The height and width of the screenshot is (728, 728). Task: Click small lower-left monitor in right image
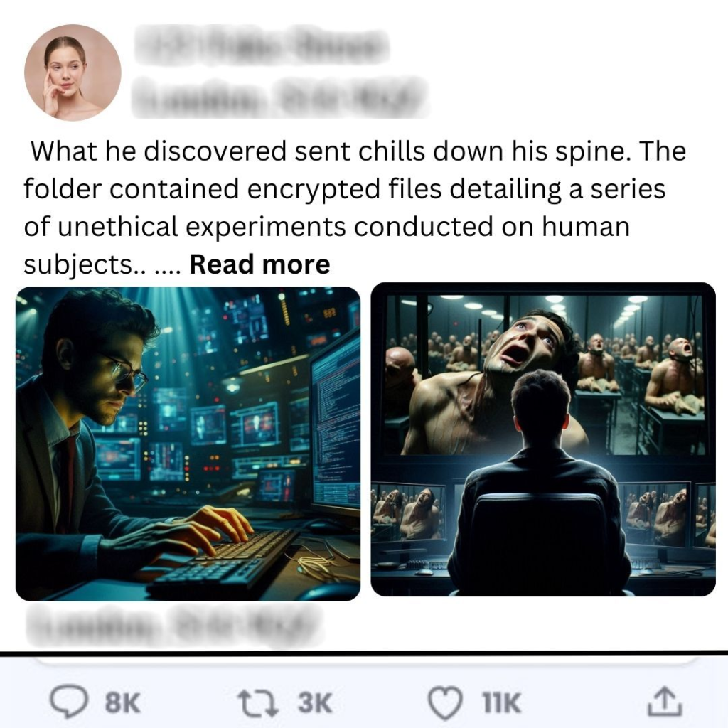[x=407, y=513]
